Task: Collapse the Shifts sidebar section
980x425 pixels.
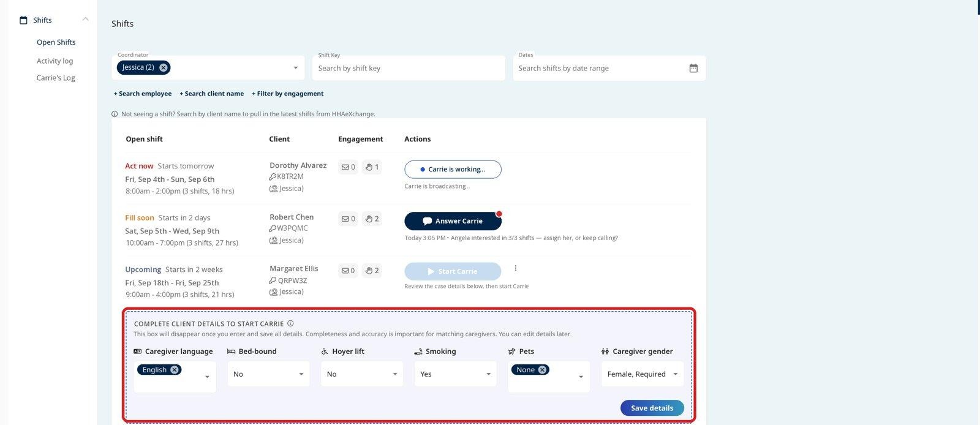Action: click(x=86, y=20)
